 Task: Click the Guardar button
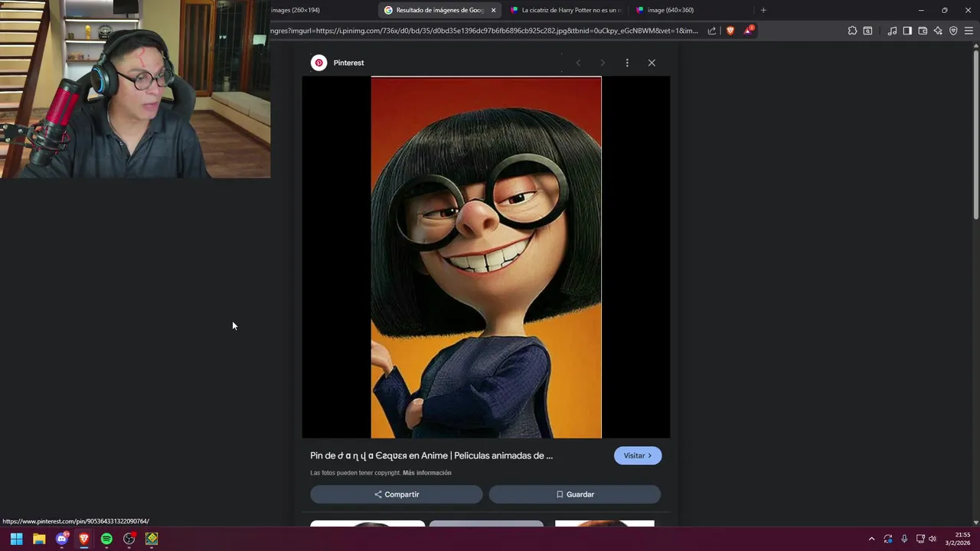(575, 494)
